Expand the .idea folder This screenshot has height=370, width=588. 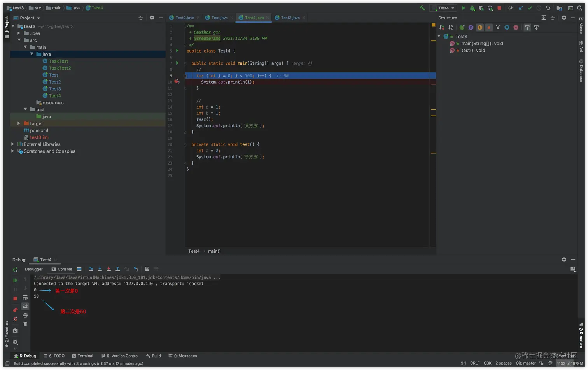click(19, 33)
